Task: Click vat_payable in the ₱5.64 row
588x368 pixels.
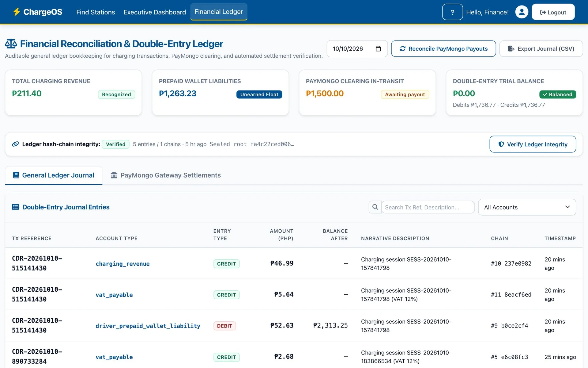Action: tap(114, 295)
